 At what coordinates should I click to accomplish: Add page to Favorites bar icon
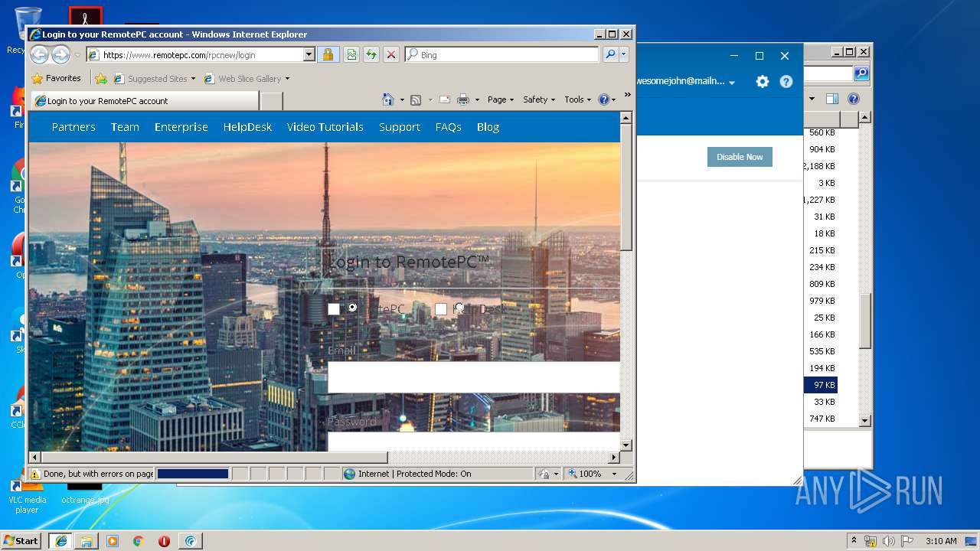coord(100,78)
